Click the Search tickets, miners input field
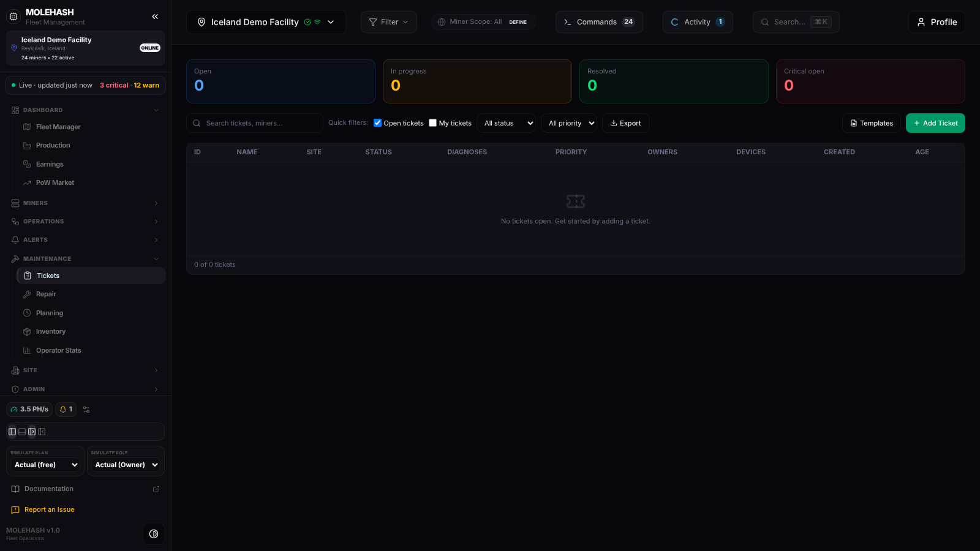This screenshot has height=551, width=980. (255, 123)
